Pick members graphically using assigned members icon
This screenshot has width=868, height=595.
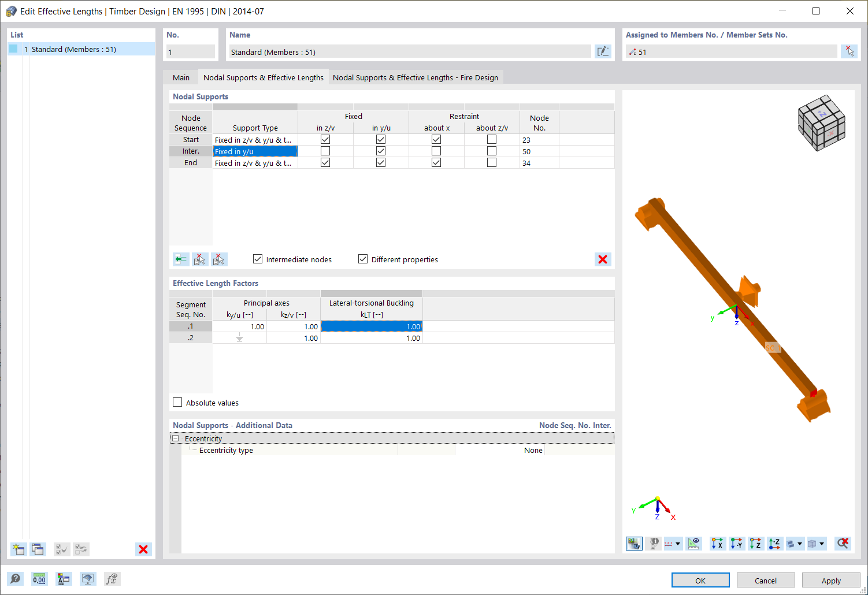pos(849,51)
